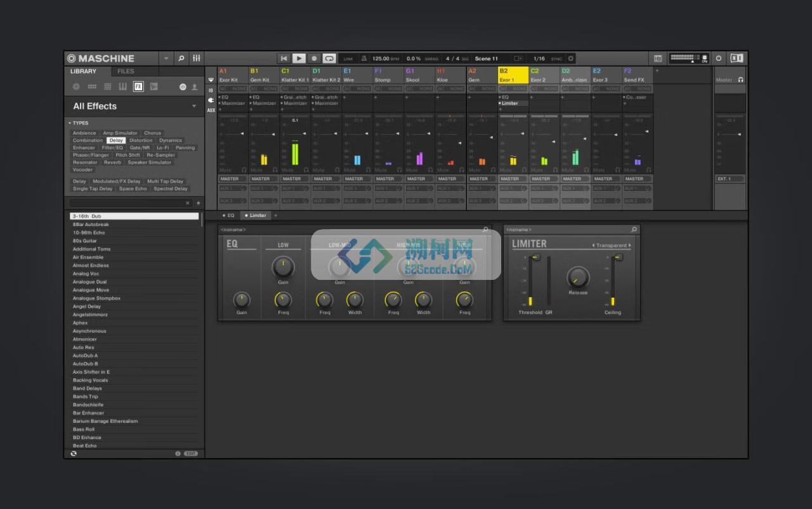Click the info icon at browser bottom
This screenshot has height=509, width=812.
tap(178, 454)
